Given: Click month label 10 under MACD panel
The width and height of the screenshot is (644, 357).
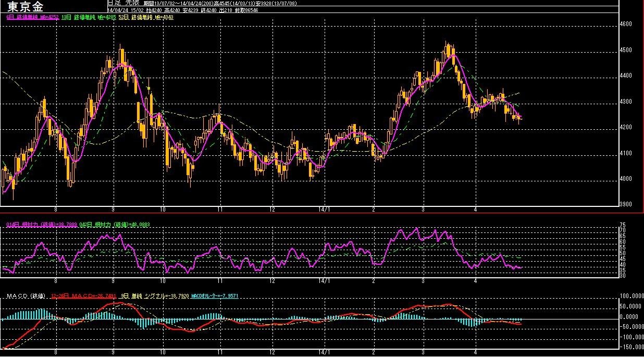Looking at the screenshot, I should [x=163, y=351].
